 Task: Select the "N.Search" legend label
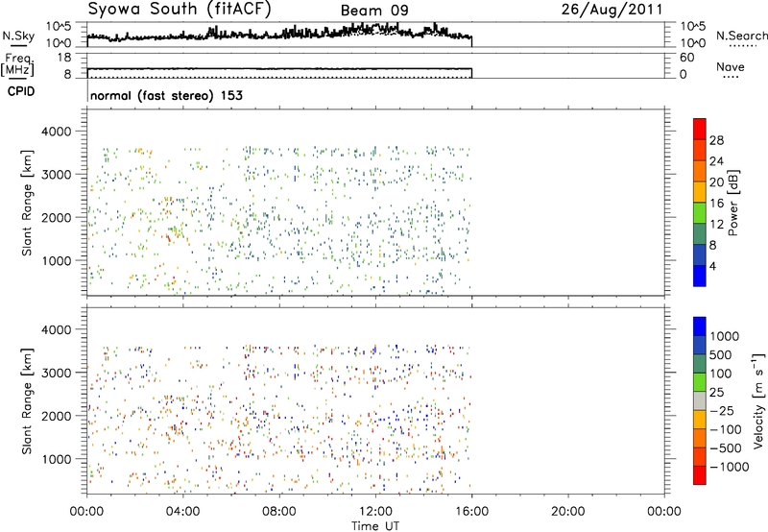741,36
